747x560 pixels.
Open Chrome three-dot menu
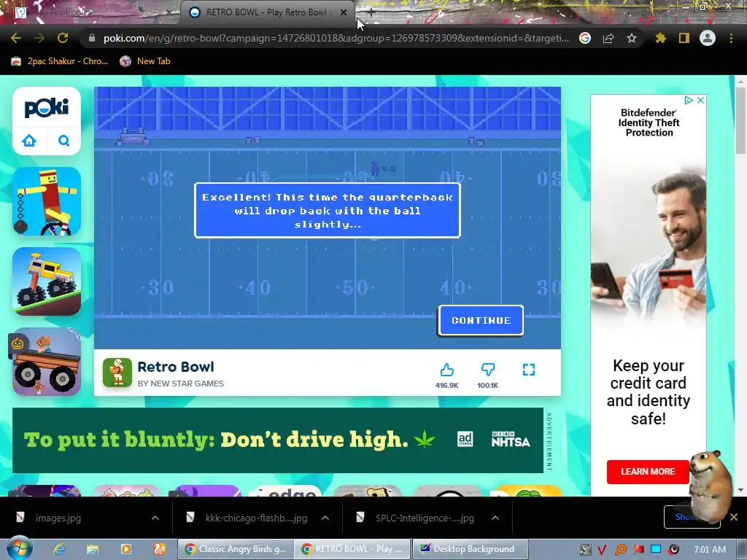coord(731,38)
